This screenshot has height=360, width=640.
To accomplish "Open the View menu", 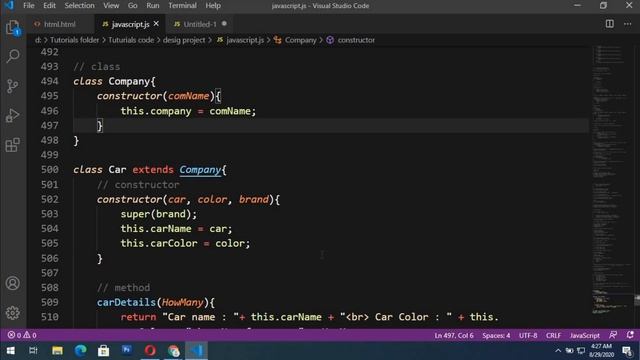I will tap(111, 6).
